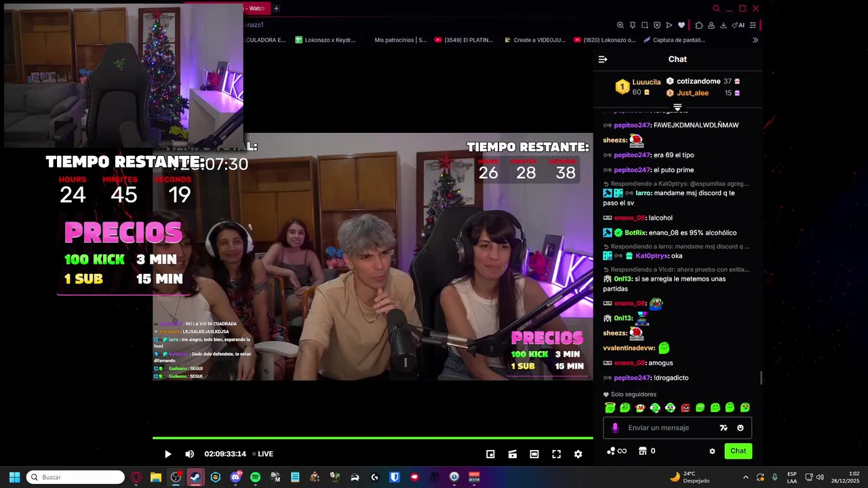Expand hidden bookmarks with double chevron
This screenshot has height=488, width=868.
point(755,40)
